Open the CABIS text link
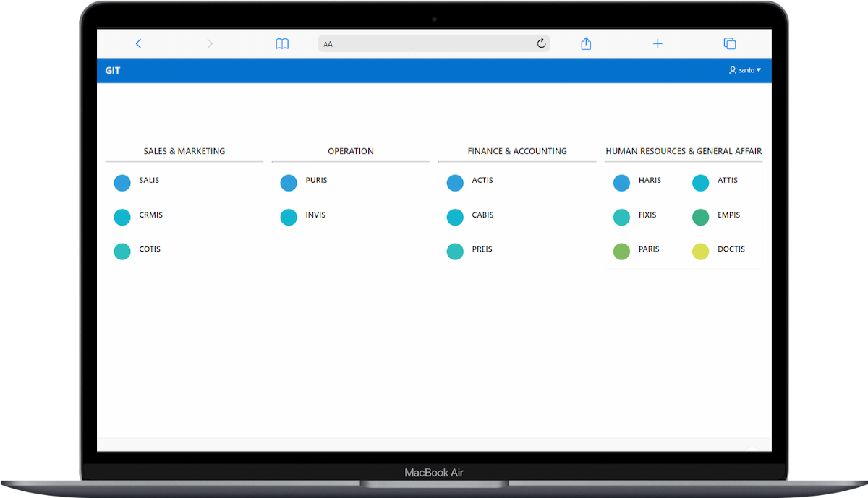The image size is (868, 498). [x=482, y=215]
